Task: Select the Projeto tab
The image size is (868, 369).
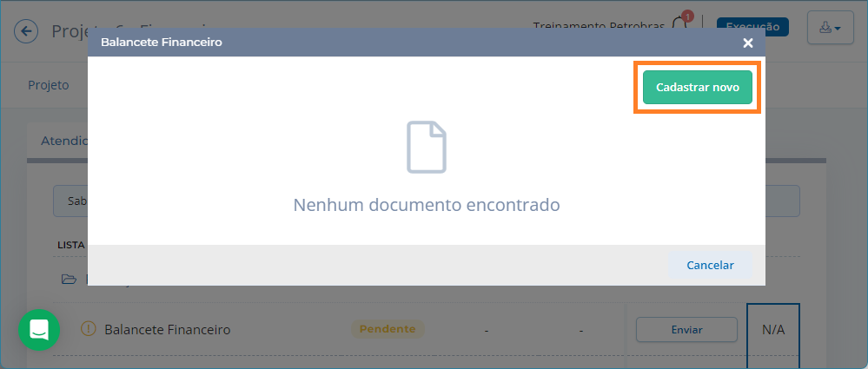Action: point(49,85)
